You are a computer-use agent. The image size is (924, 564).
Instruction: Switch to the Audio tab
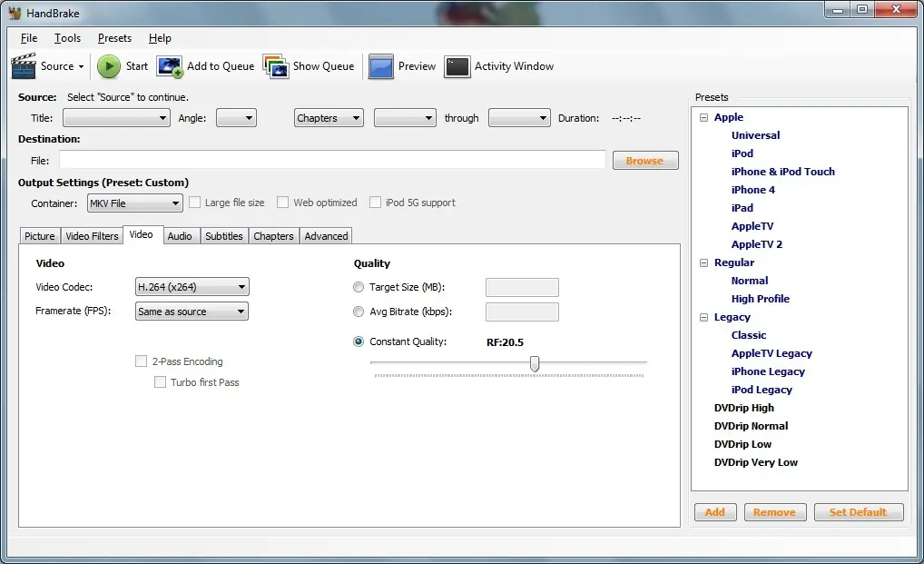point(180,236)
